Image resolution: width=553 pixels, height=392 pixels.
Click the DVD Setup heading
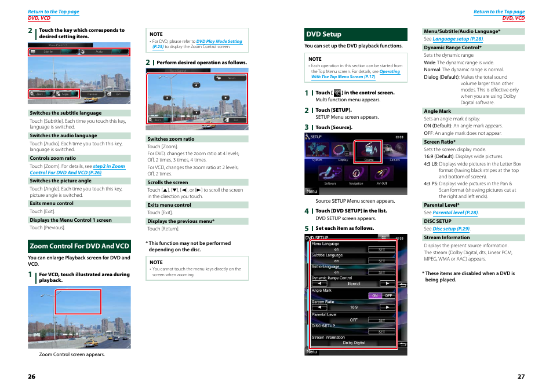pyautogui.click(x=355, y=35)
